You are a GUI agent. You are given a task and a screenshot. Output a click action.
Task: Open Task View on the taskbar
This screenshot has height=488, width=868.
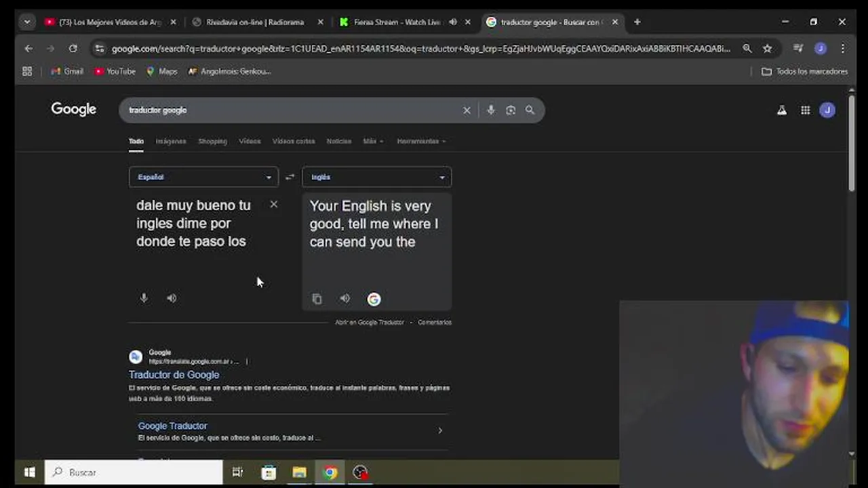click(237, 472)
